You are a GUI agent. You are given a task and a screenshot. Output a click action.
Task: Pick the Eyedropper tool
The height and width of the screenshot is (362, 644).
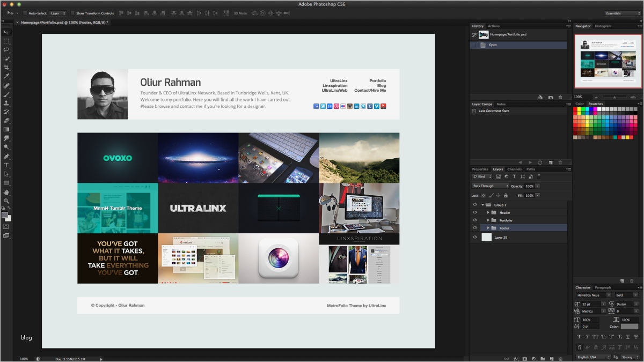pos(6,76)
